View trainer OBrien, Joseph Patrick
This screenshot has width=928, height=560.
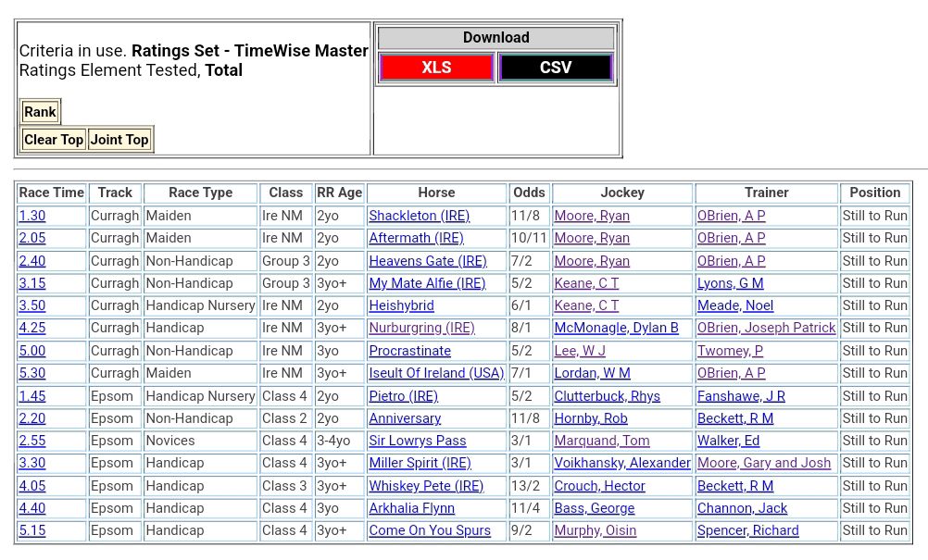(766, 328)
